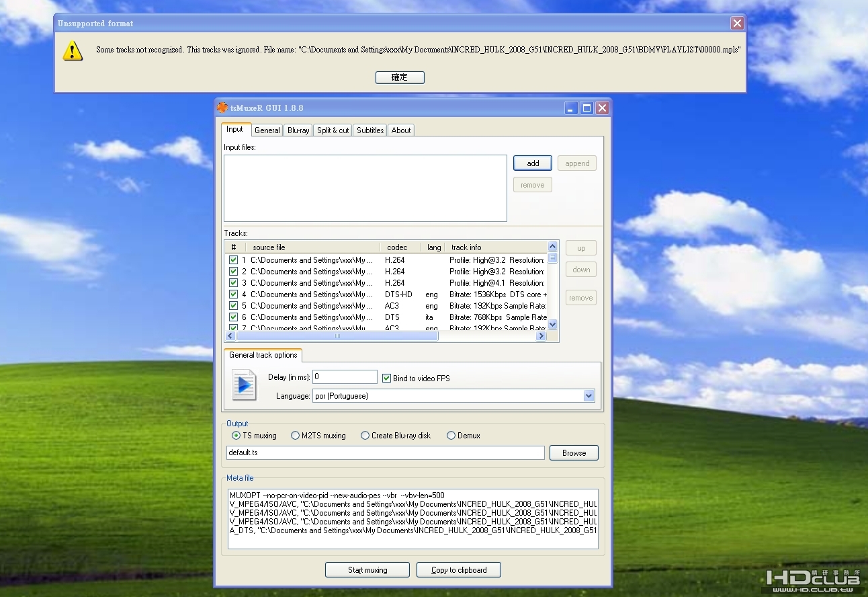Viewport: 868px width, 597px height.
Task: Click the warning icon in error dialog
Action: (73, 50)
